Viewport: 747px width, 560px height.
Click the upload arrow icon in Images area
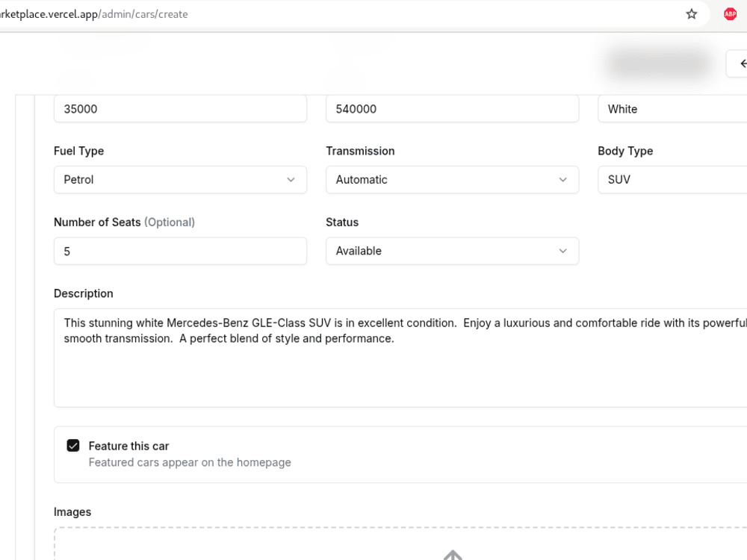click(453, 556)
